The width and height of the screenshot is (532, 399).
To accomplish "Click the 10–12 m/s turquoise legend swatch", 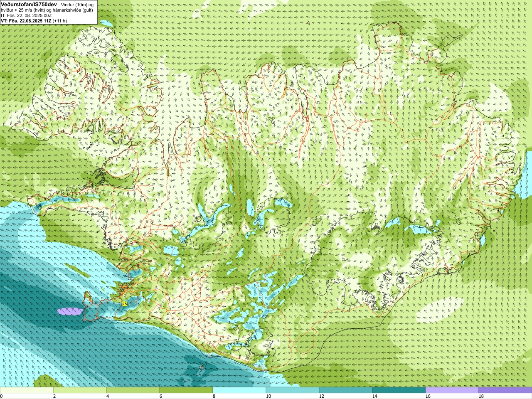I will coord(293,390).
